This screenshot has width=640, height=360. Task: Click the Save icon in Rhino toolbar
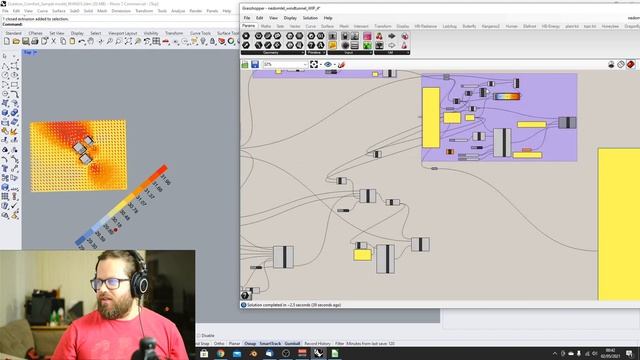25,41
